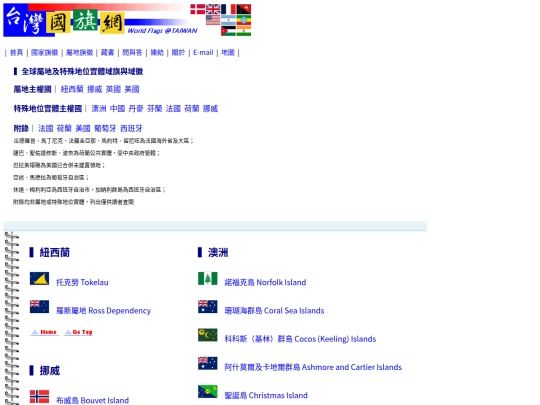Click the 挪威 section heading
Viewport: 540px width, 405px height.
50,371
